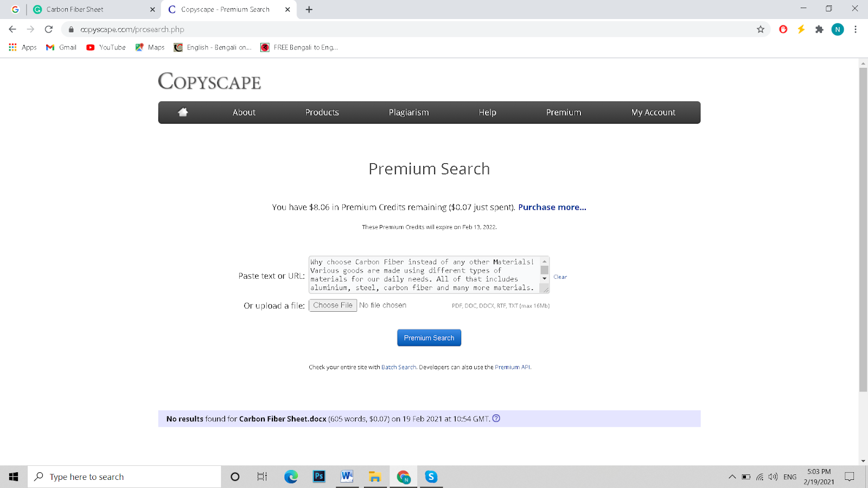This screenshot has height=488, width=868.
Task: Switch to the Carbon Fiber Sheet tab
Action: [x=92, y=10]
